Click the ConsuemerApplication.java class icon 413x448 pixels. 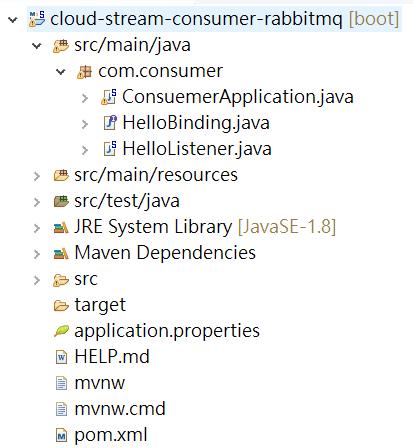point(109,97)
